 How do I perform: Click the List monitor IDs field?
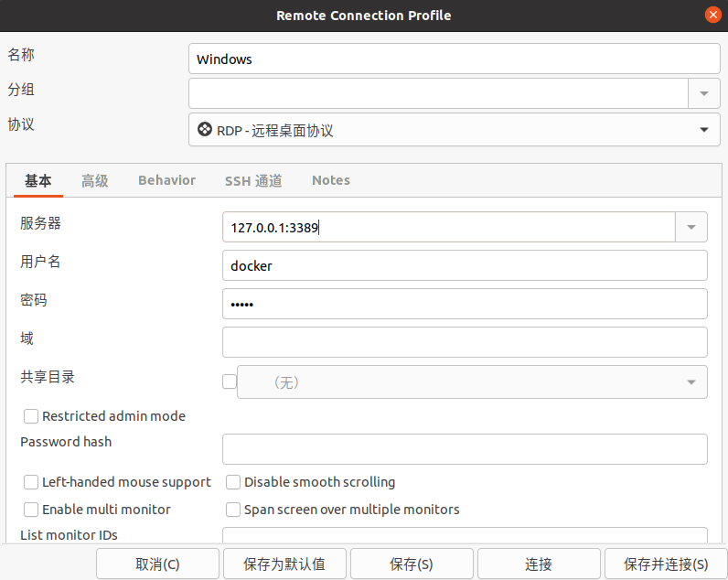465,535
